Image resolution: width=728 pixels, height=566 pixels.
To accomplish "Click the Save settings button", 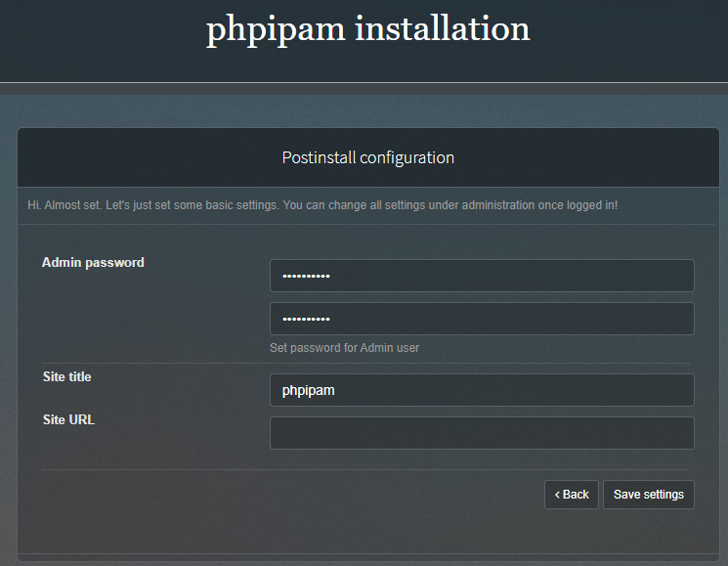I will point(648,495).
